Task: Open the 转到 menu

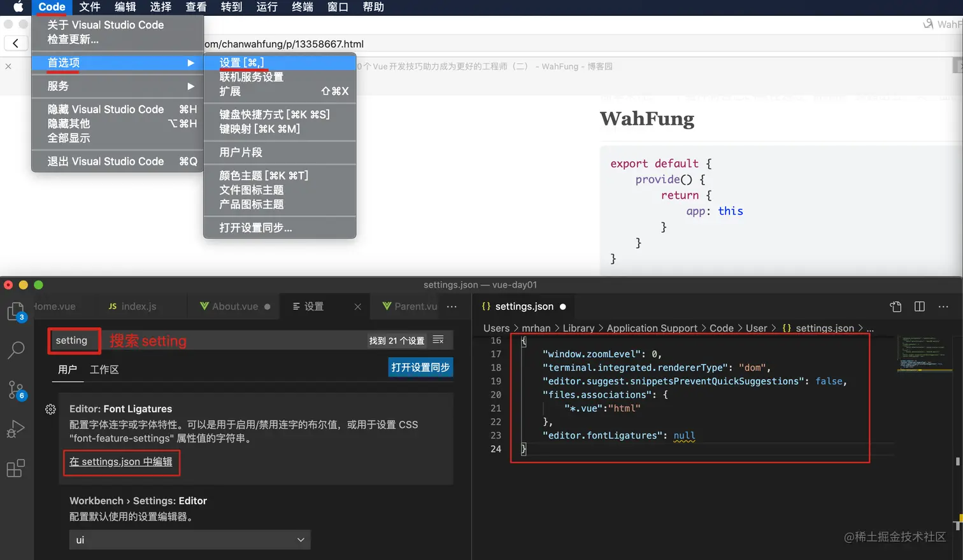Action: [x=231, y=7]
